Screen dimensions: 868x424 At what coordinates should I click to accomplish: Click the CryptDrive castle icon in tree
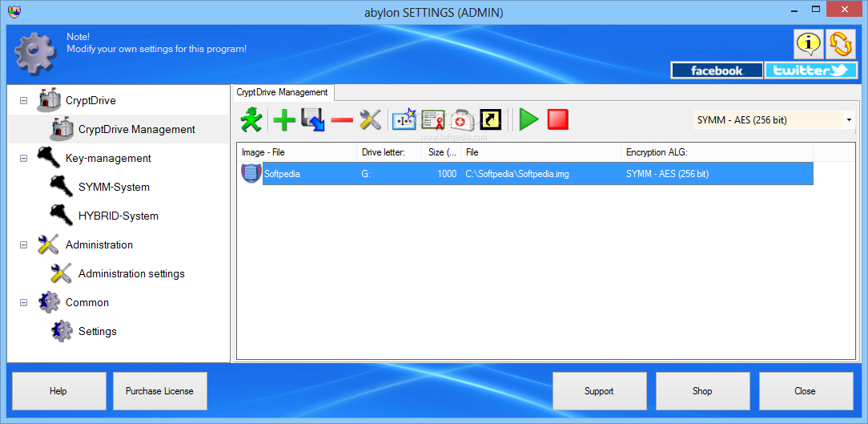click(48, 100)
